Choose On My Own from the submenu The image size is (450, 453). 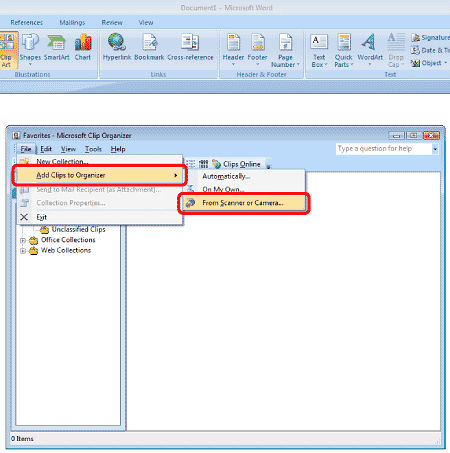coord(243,189)
